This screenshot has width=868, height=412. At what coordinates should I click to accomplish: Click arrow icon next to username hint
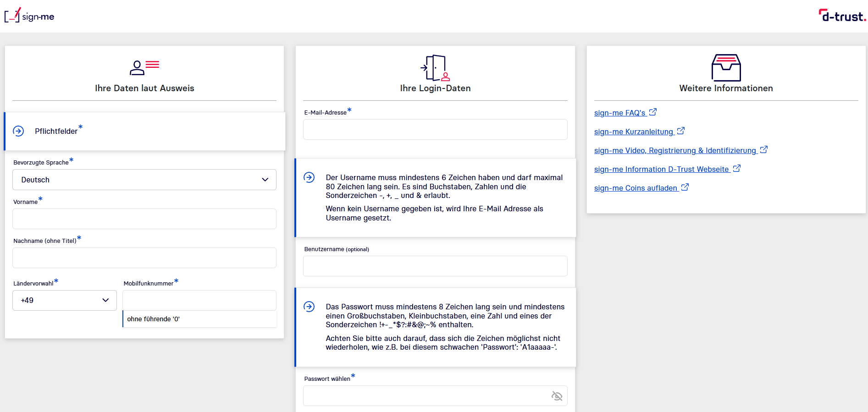309,177
